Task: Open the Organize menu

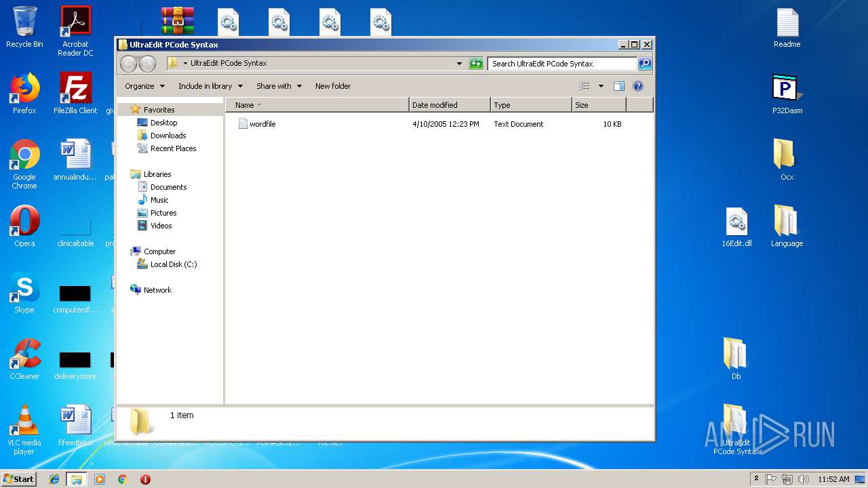Action: click(x=144, y=86)
